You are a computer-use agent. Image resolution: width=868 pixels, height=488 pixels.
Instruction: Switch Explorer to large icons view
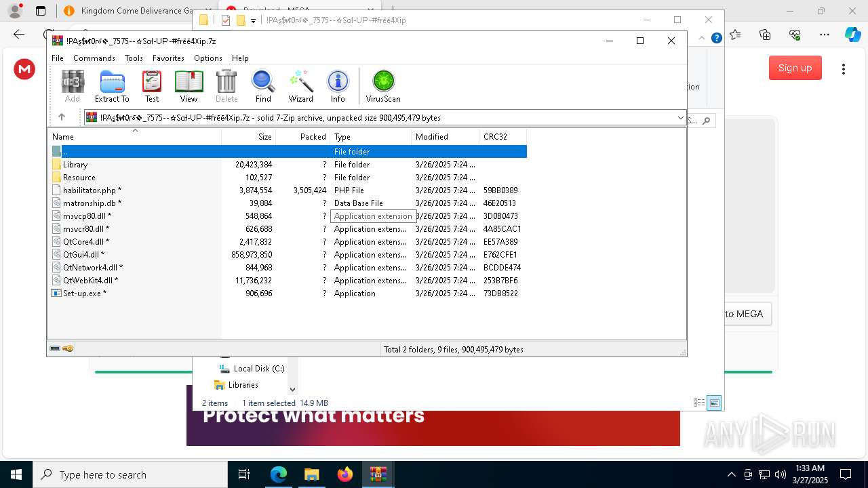(714, 403)
